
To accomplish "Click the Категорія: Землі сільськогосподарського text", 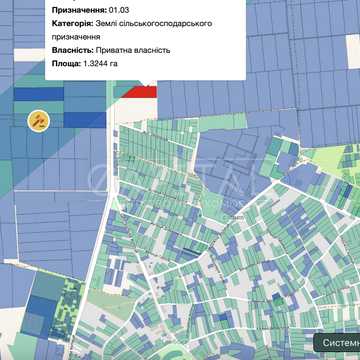I will (132, 24).
